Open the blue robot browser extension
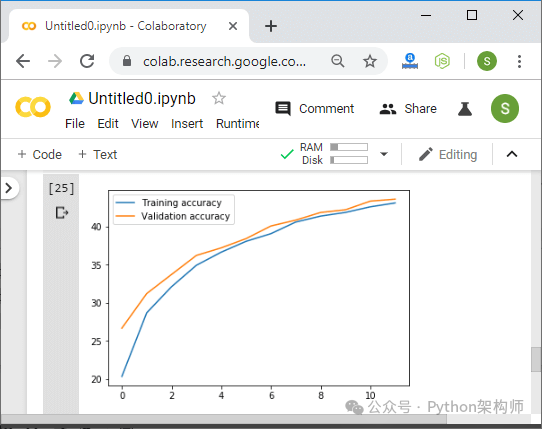Image resolution: width=542 pixels, height=429 pixels. (x=410, y=61)
